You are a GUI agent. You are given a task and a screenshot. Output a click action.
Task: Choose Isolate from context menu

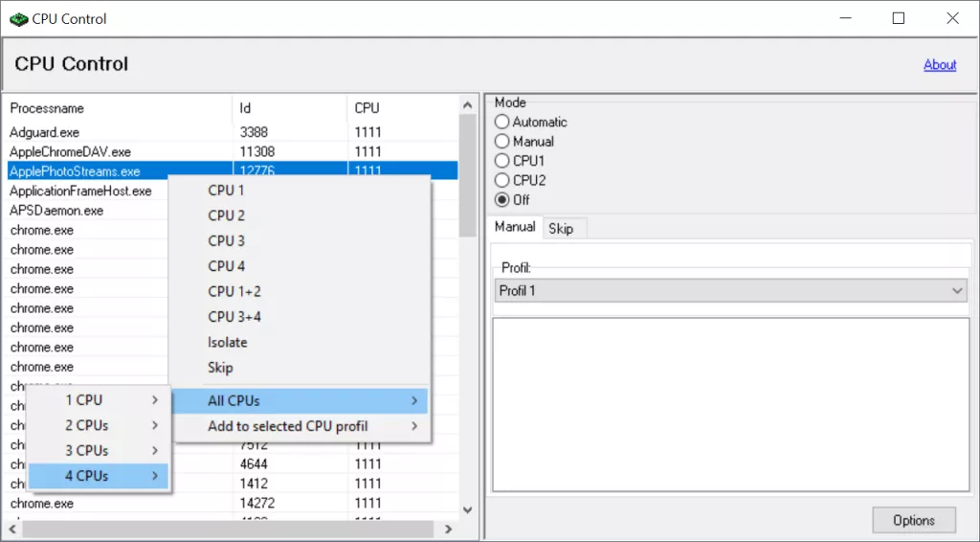300,342
